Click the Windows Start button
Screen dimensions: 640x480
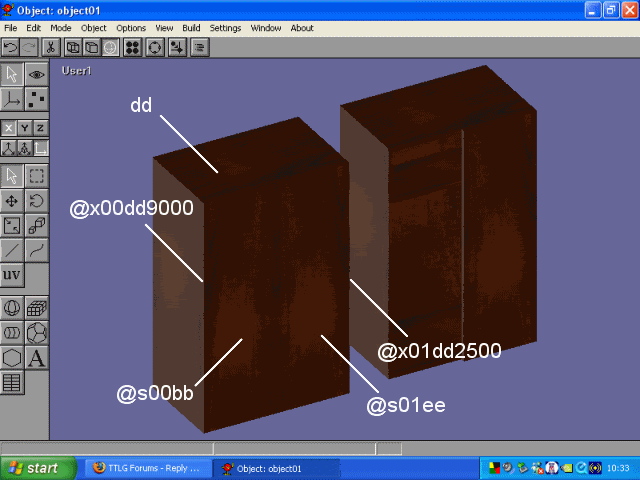(x=37, y=468)
